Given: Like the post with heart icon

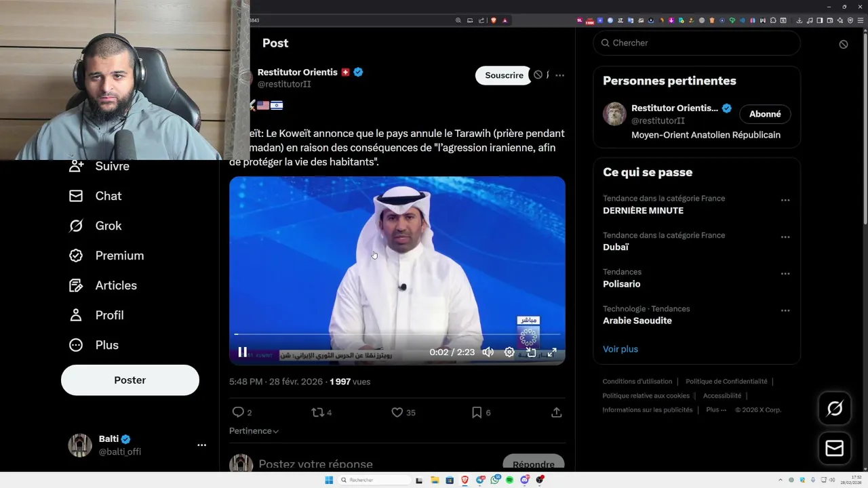Looking at the screenshot, I should click(397, 412).
